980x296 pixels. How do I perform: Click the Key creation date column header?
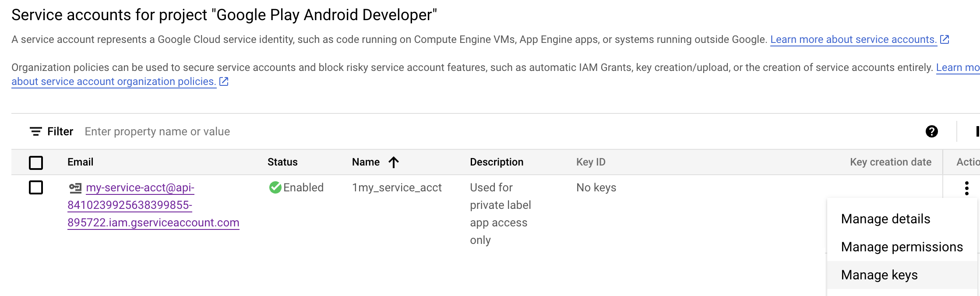coord(891,162)
